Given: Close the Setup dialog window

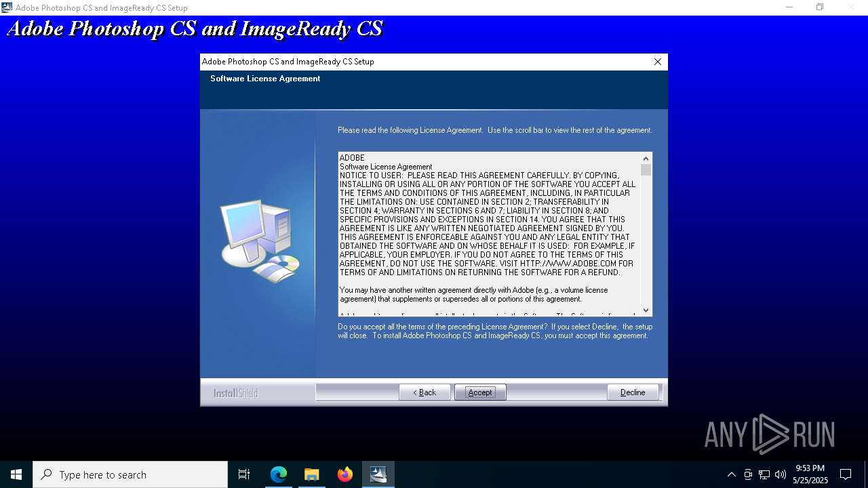Looking at the screenshot, I should pos(657,62).
